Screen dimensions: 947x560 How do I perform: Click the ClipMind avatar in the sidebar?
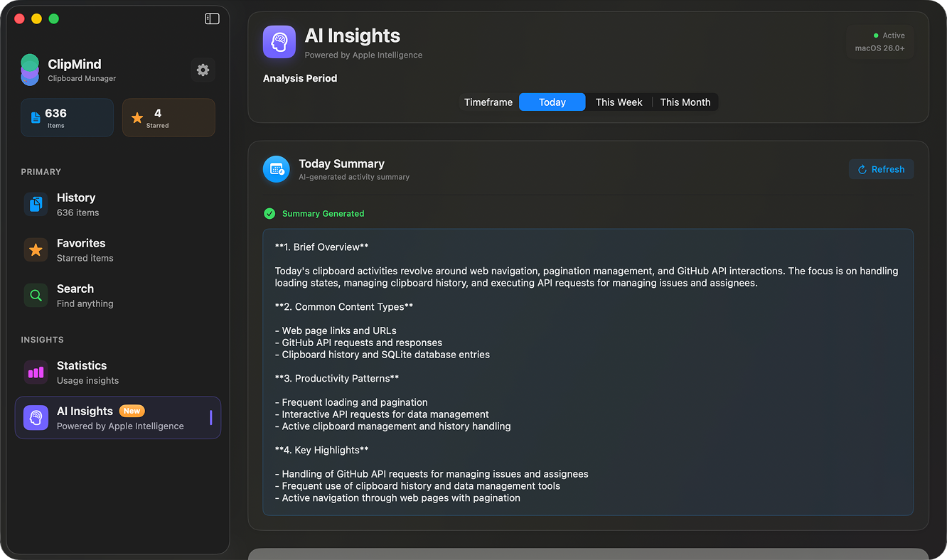tap(29, 70)
